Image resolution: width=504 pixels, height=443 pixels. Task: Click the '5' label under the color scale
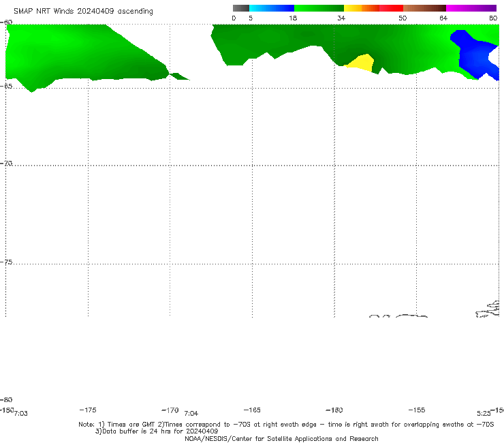tap(251, 18)
